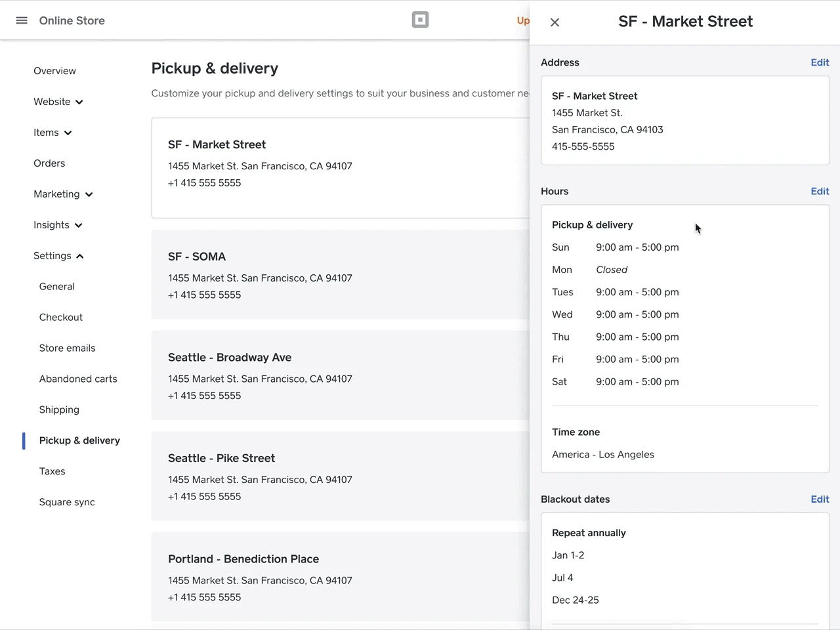The image size is (840, 630).
Task: Click the Saturday hours row
Action: pos(616,381)
